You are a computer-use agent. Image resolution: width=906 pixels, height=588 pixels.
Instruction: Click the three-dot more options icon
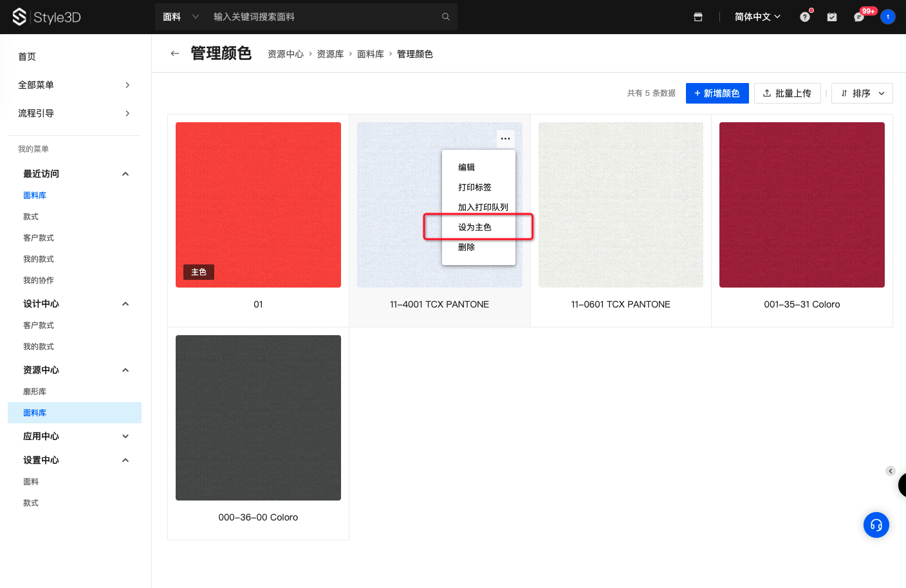click(x=505, y=138)
